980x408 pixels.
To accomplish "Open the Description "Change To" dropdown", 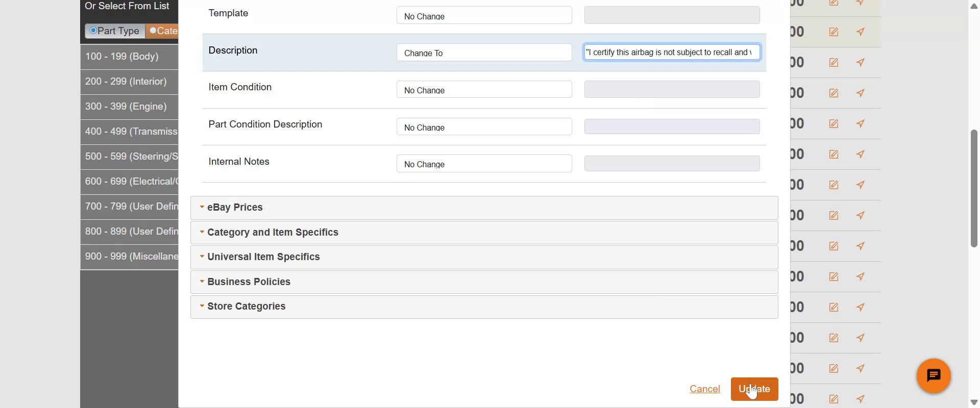I will coord(484,53).
